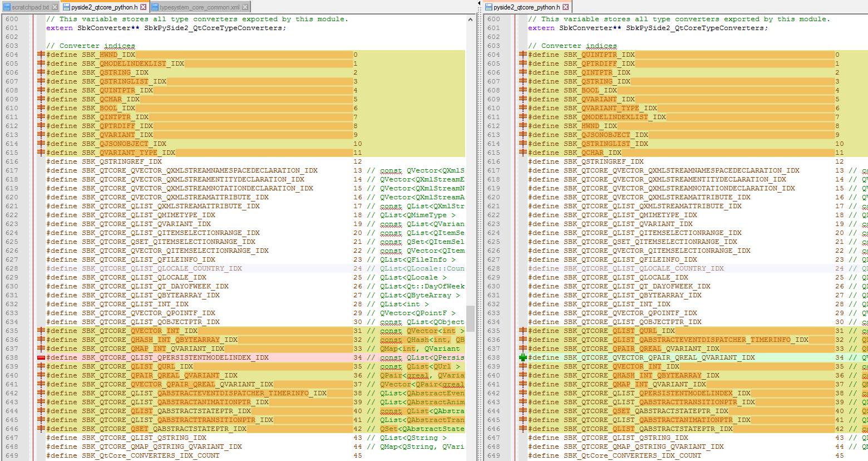Screen dimensions: 868x461
Task: Close the left pane pyside2_qtcore_python.h tab
Action: [x=143, y=7]
